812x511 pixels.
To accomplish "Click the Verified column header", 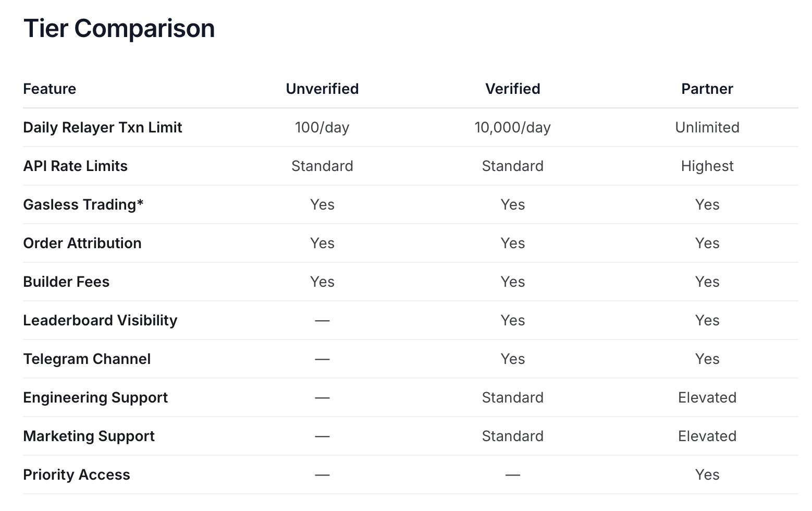I will coord(512,89).
